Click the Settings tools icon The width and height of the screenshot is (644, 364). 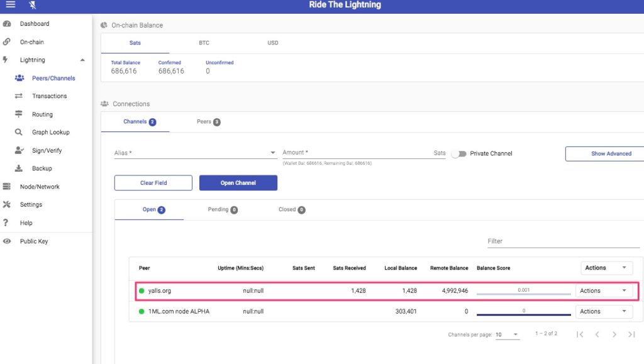(x=6, y=204)
